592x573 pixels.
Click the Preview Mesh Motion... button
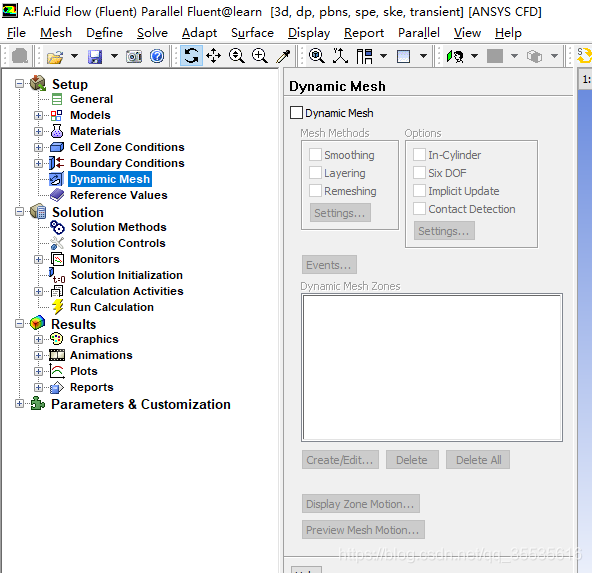point(363,530)
